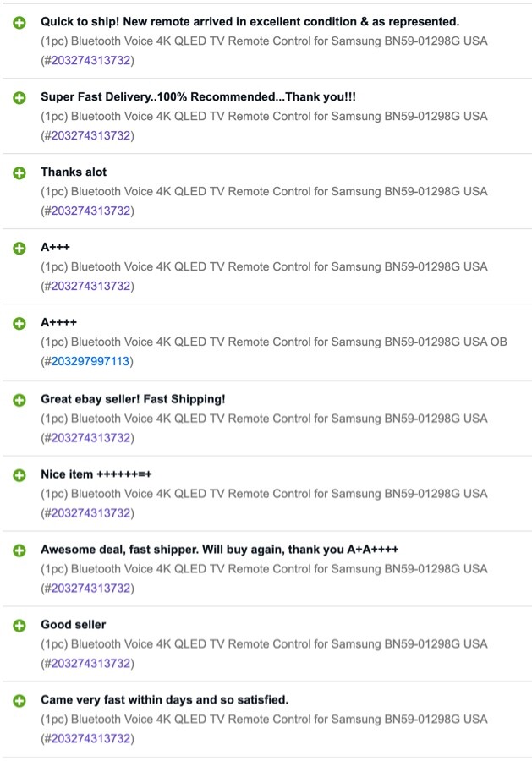Visit item link under 'Great ebay seller!'
This screenshot has height=761, width=532.
point(90,438)
